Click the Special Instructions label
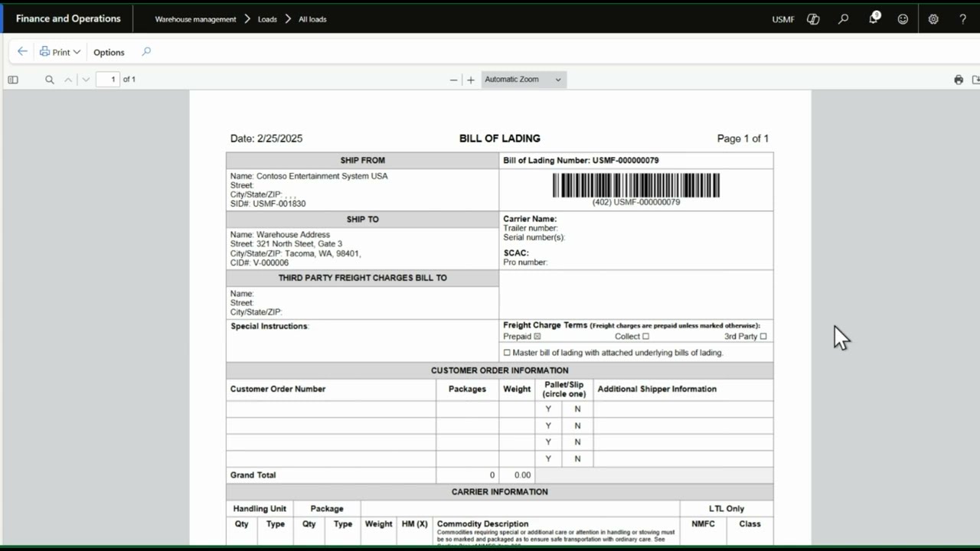Viewport: 980px width, 551px height. (269, 326)
